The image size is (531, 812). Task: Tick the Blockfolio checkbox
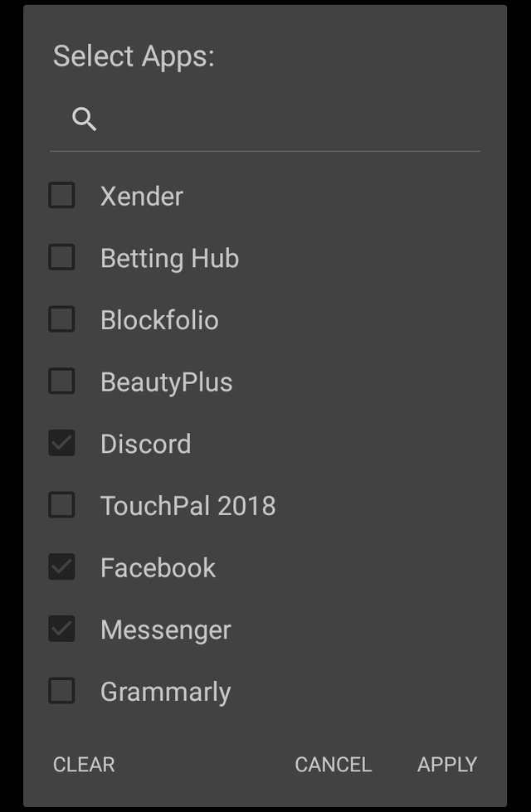(61, 319)
